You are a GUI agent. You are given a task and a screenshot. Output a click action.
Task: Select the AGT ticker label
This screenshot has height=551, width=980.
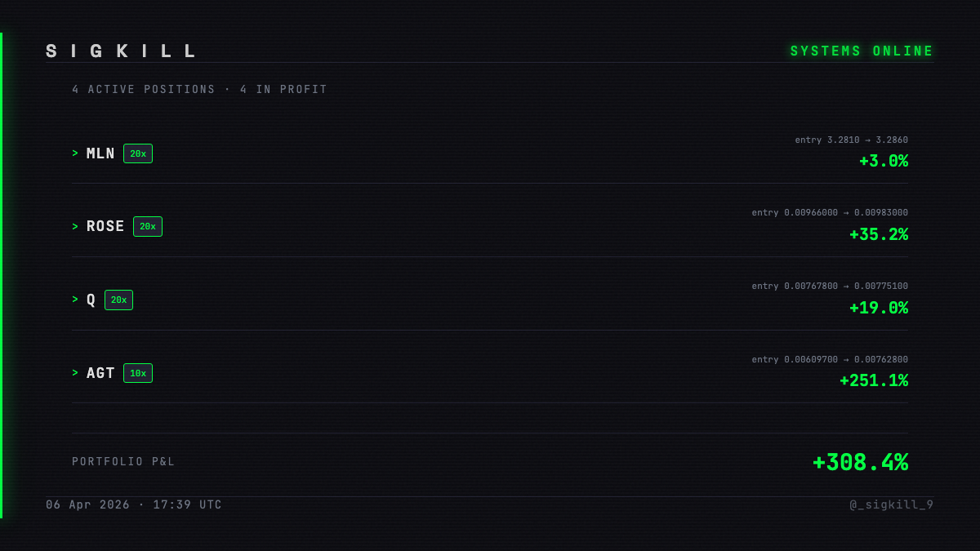(x=101, y=373)
